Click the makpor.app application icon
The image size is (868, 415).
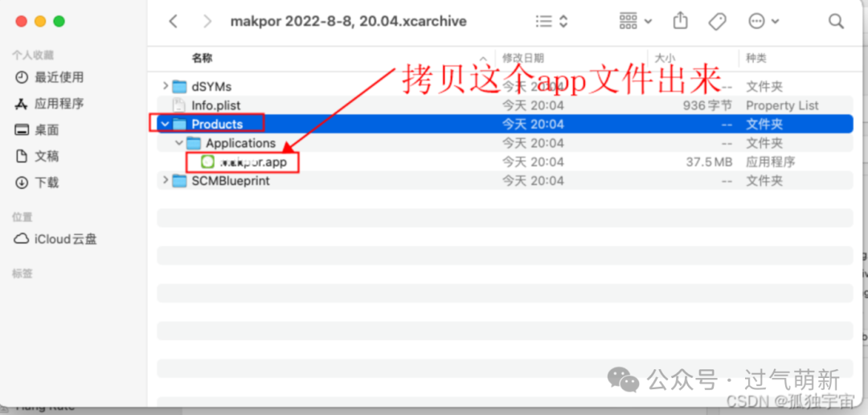pyautogui.click(x=207, y=162)
